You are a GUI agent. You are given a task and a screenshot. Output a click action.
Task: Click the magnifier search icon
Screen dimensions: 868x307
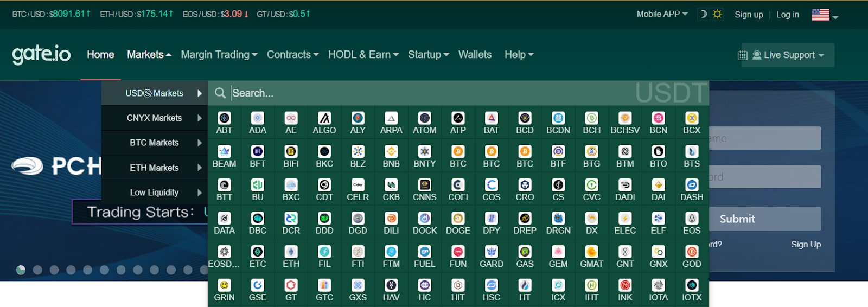[x=220, y=93]
